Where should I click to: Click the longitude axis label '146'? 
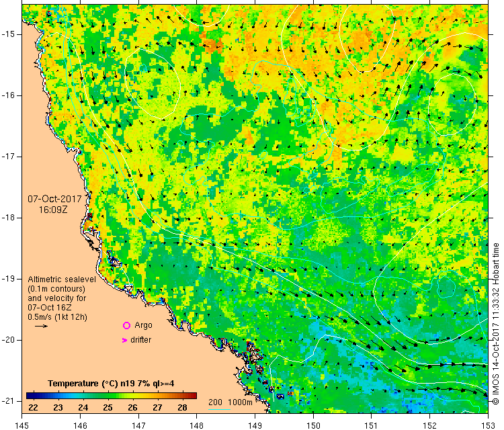click(80, 425)
